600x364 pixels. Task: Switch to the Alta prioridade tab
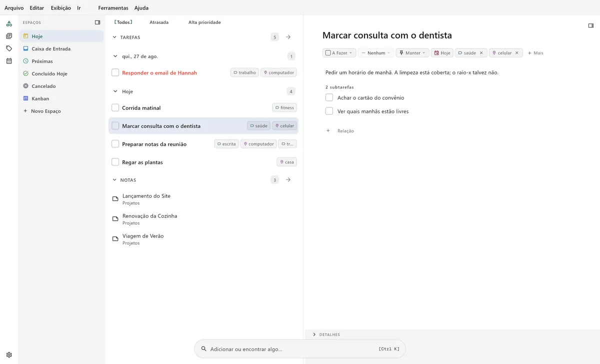click(204, 22)
